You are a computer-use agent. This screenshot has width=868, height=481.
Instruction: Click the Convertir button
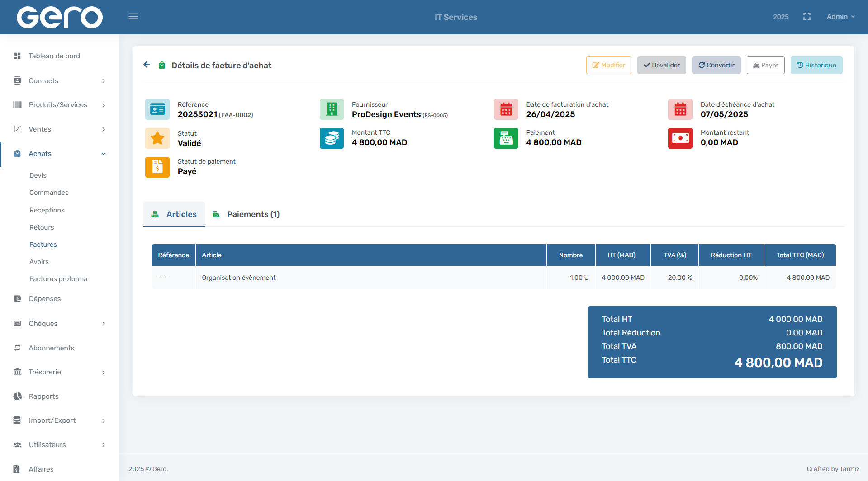716,65
